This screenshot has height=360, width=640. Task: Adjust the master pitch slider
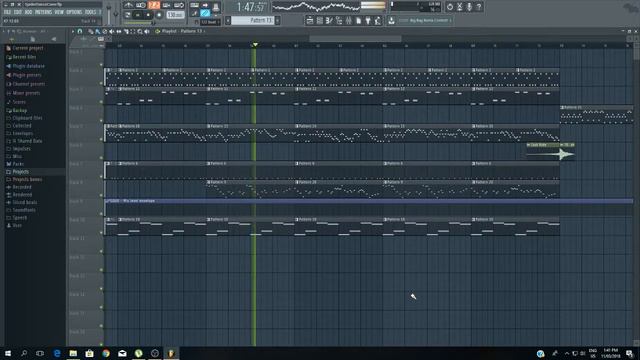pos(116,14)
